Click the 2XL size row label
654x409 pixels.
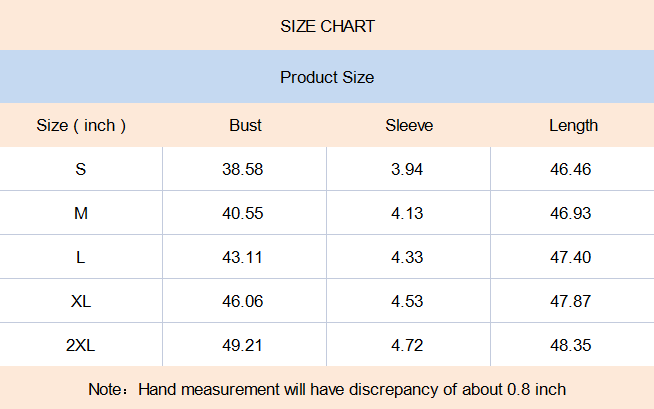click(x=80, y=345)
